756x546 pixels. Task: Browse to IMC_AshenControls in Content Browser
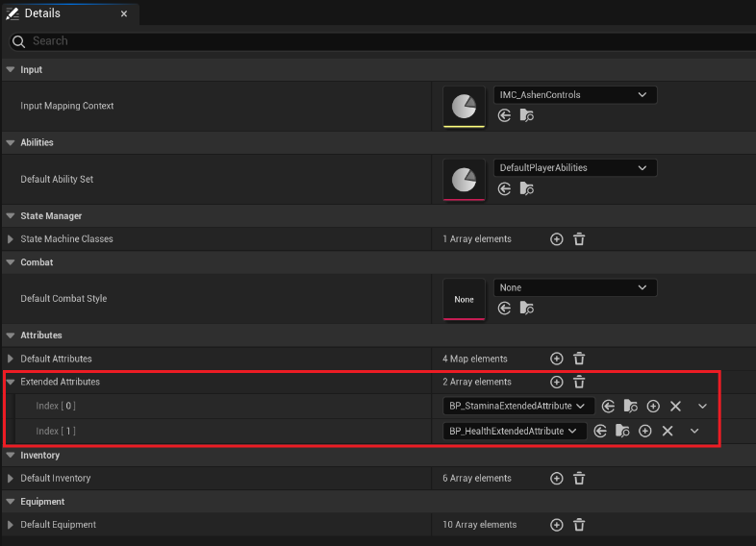point(526,115)
